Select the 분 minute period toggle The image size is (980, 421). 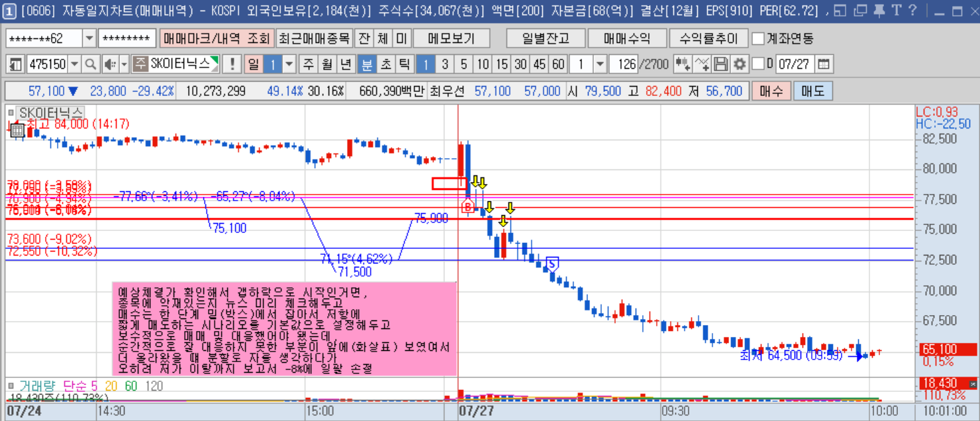tap(366, 64)
